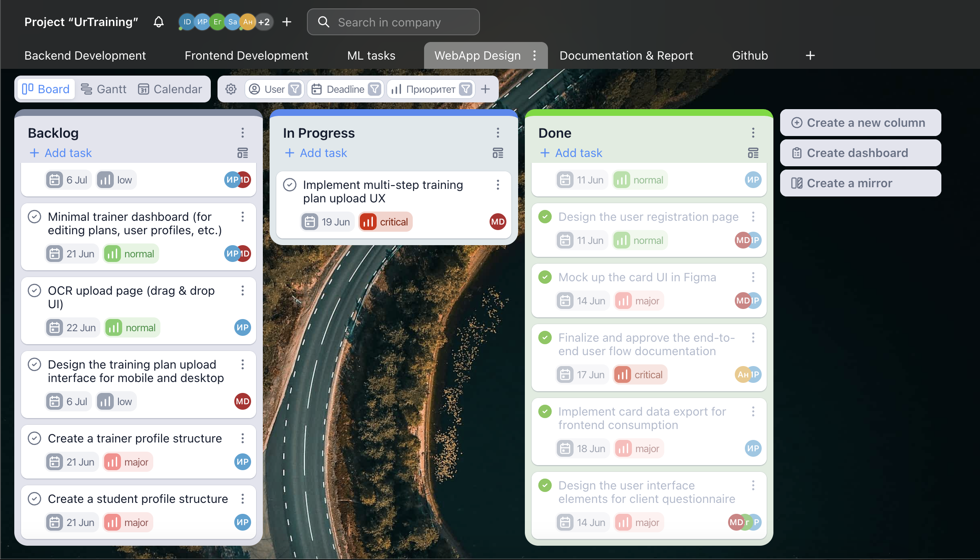This screenshot has height=560, width=980.
Task: Open the board settings gear icon
Action: (x=231, y=89)
